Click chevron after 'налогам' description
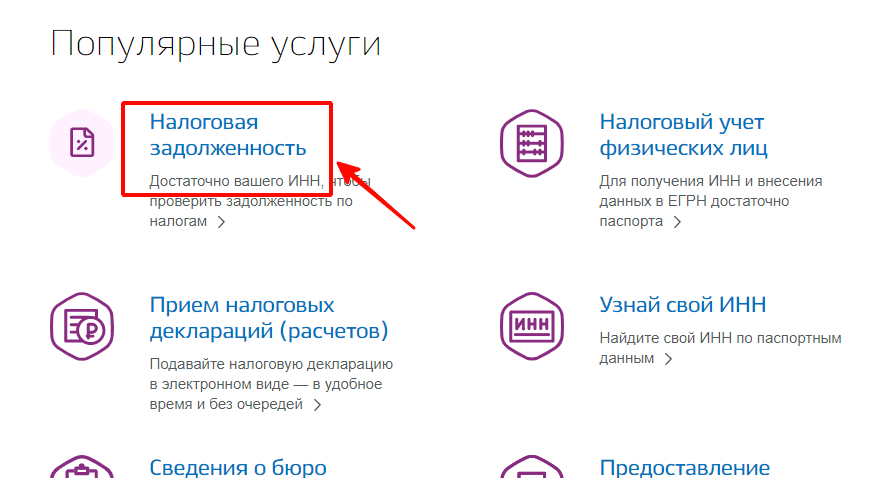 [221, 222]
